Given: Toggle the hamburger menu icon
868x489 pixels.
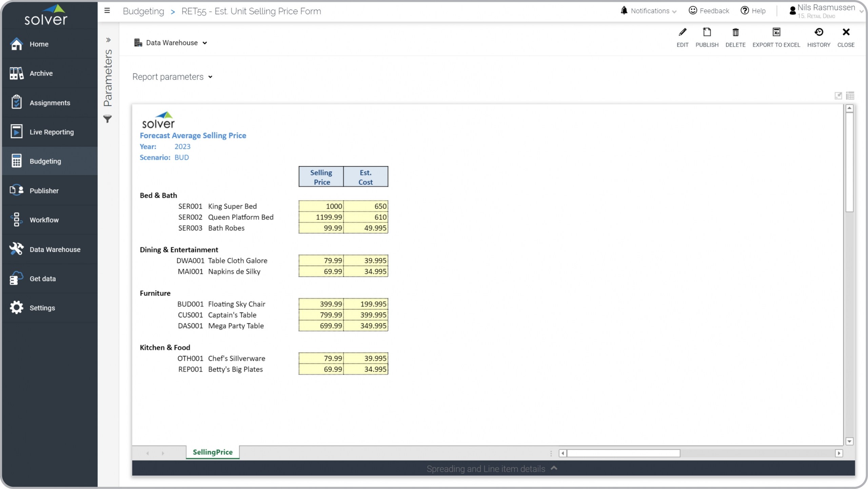Looking at the screenshot, I should [107, 11].
